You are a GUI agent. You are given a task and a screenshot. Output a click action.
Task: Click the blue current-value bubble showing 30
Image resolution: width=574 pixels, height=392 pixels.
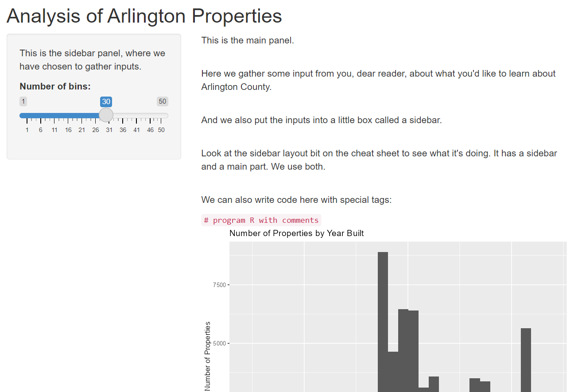tap(106, 101)
